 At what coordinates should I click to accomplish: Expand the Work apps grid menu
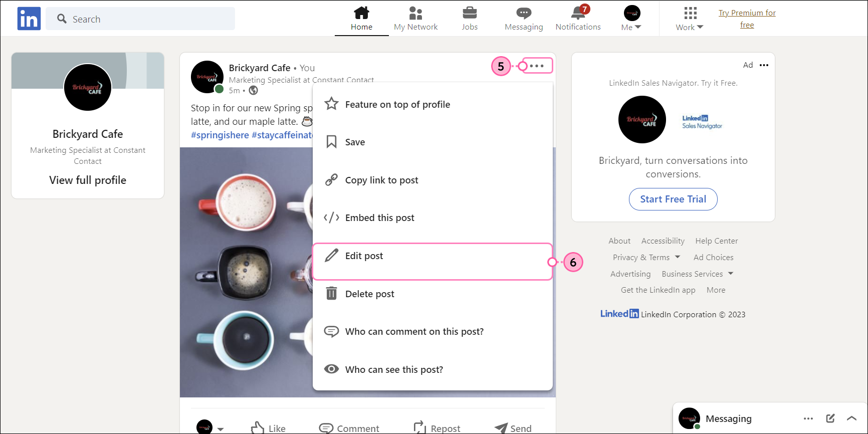coord(690,19)
